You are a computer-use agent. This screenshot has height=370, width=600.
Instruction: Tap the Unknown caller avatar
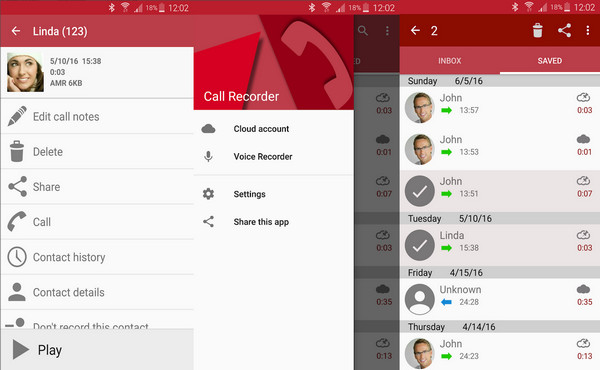pyautogui.click(x=420, y=299)
